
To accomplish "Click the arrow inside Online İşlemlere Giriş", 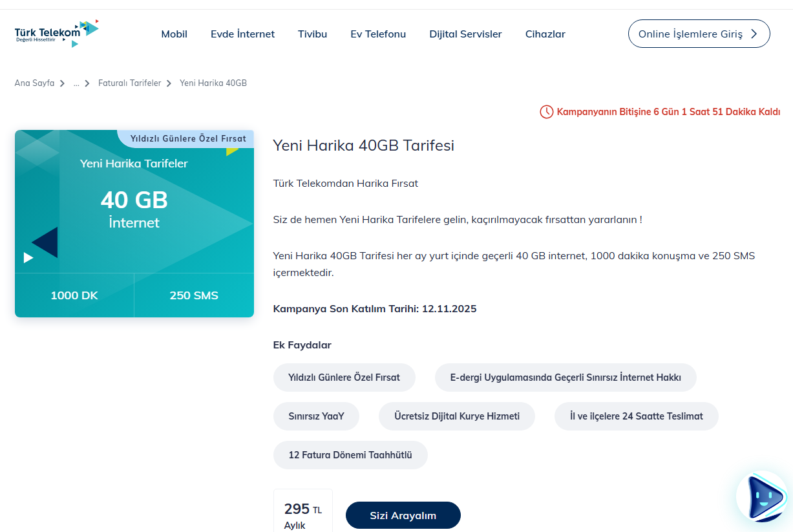I will 754,34.
